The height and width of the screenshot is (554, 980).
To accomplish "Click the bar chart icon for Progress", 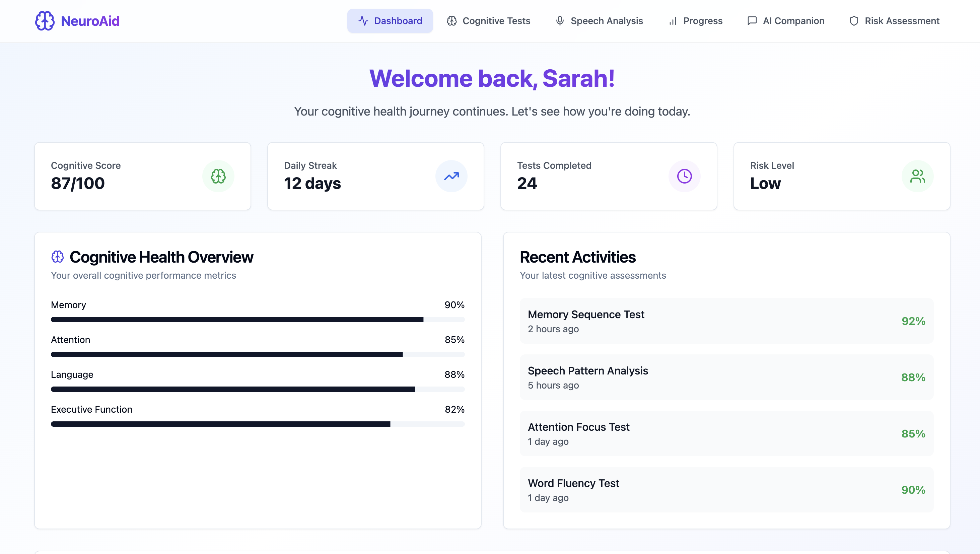I will click(x=673, y=21).
